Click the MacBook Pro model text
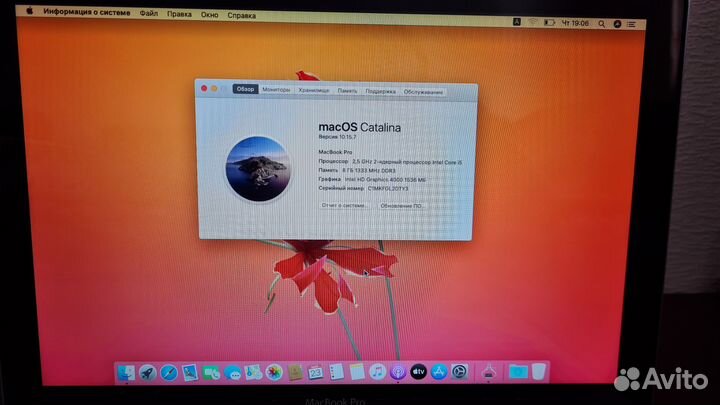 pyautogui.click(x=335, y=152)
